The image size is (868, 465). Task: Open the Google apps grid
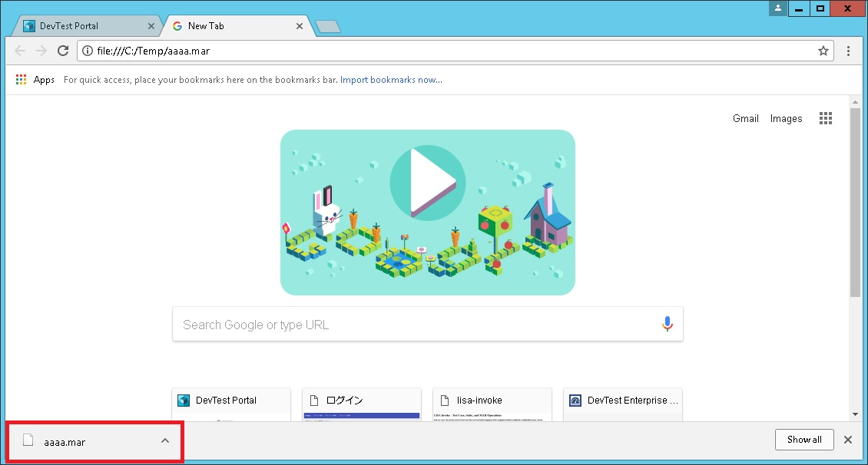[x=826, y=118]
